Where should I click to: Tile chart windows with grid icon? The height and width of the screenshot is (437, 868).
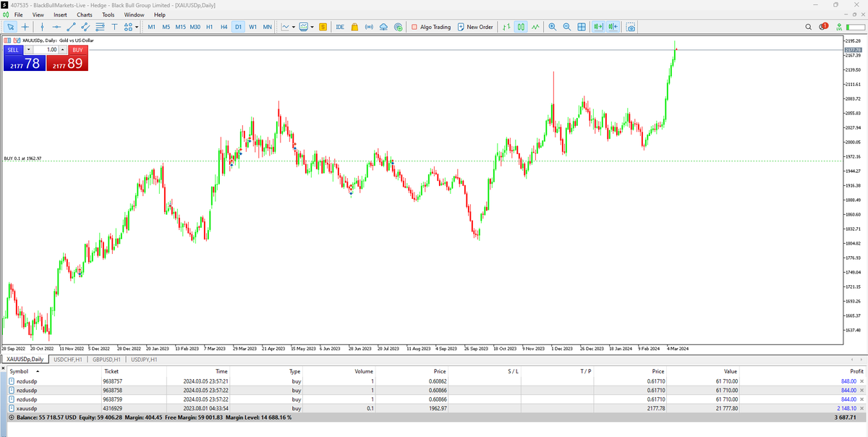click(582, 27)
